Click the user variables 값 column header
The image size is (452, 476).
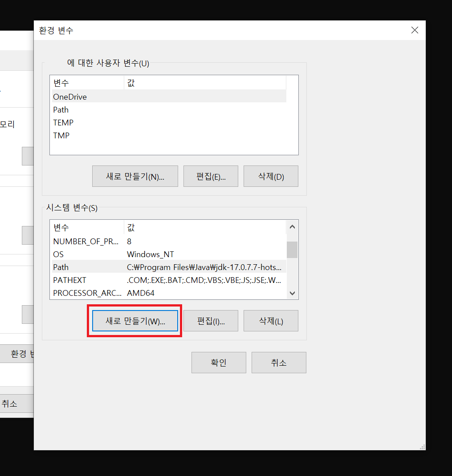pos(205,83)
